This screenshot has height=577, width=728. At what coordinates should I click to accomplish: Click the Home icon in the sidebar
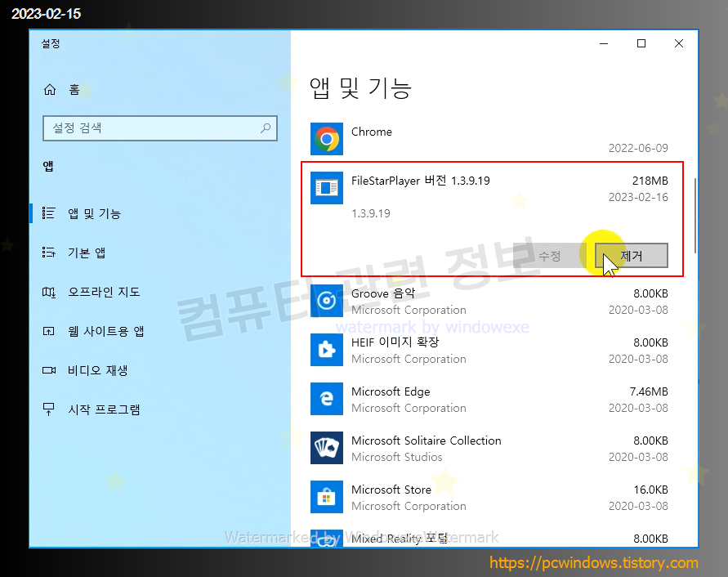(x=50, y=90)
